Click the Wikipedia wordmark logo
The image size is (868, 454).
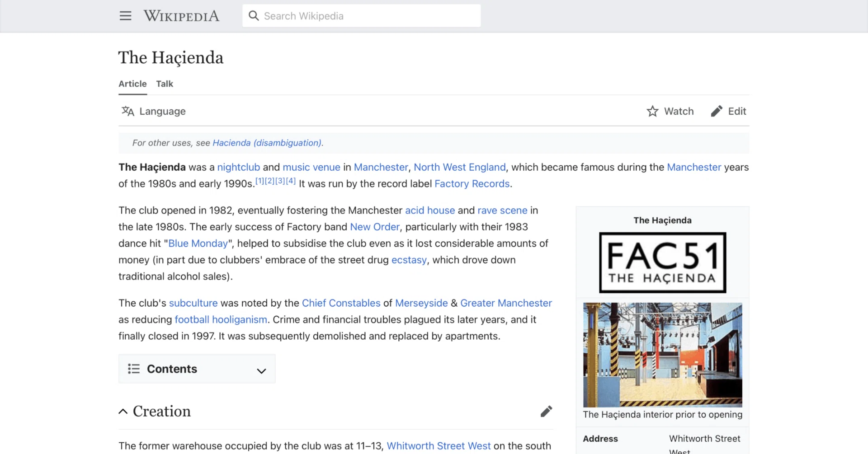pos(181,16)
